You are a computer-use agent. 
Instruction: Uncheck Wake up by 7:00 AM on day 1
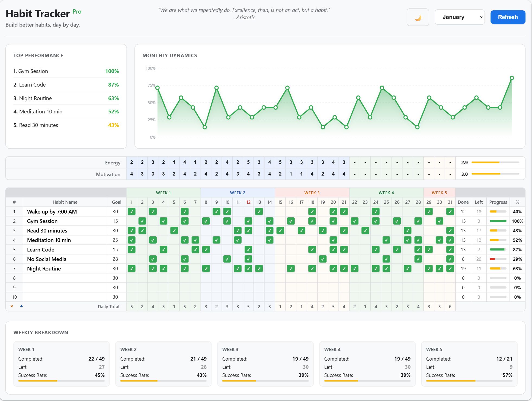tap(132, 212)
